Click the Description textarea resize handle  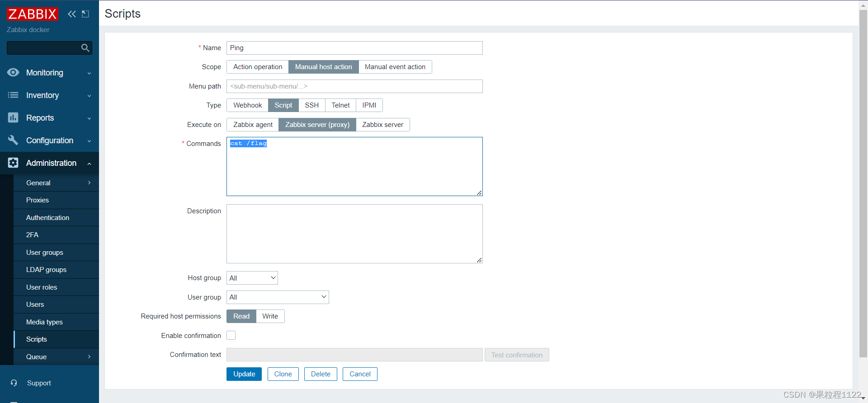point(479,260)
